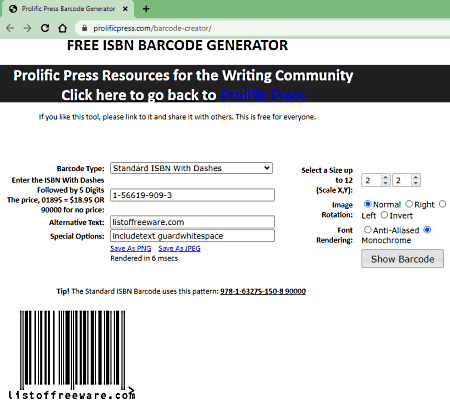Click the browser forward arrow
The height and width of the screenshot is (401, 450).
tap(27, 28)
